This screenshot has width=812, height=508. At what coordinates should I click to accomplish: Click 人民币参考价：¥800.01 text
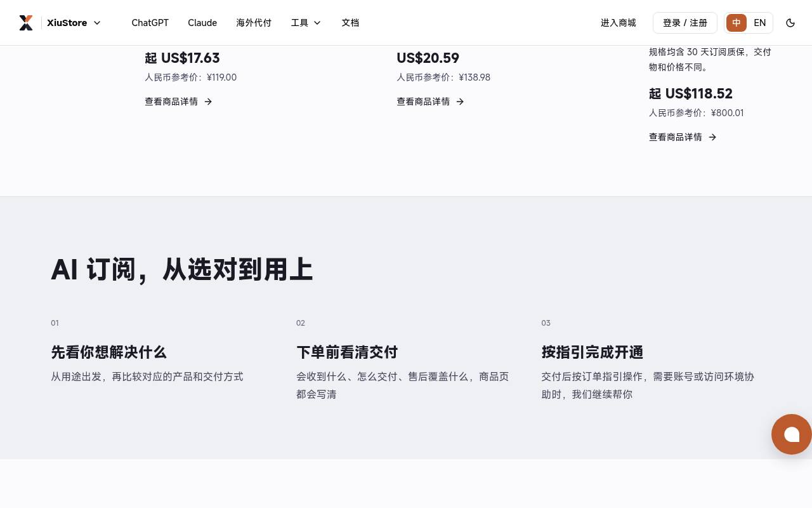(696, 113)
